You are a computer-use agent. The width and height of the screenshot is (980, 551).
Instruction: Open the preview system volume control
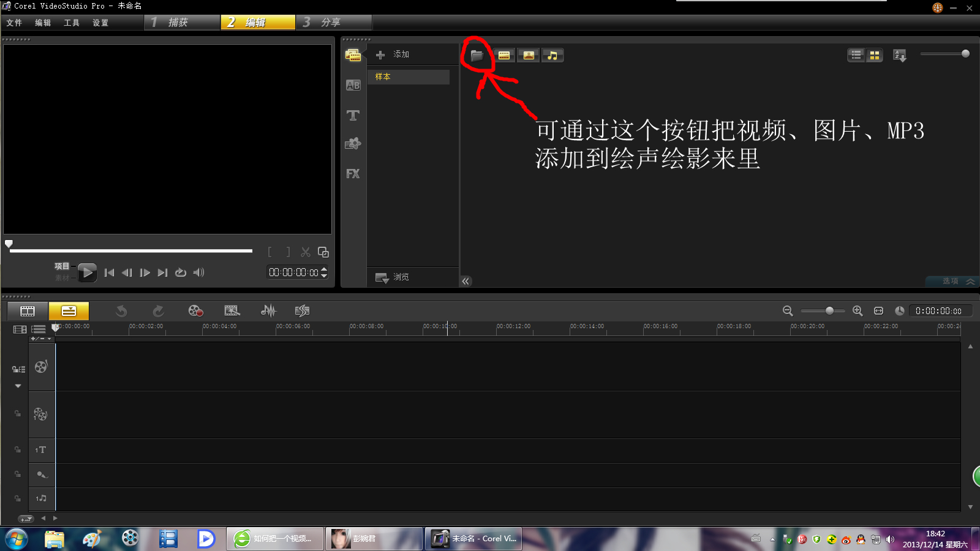click(198, 272)
